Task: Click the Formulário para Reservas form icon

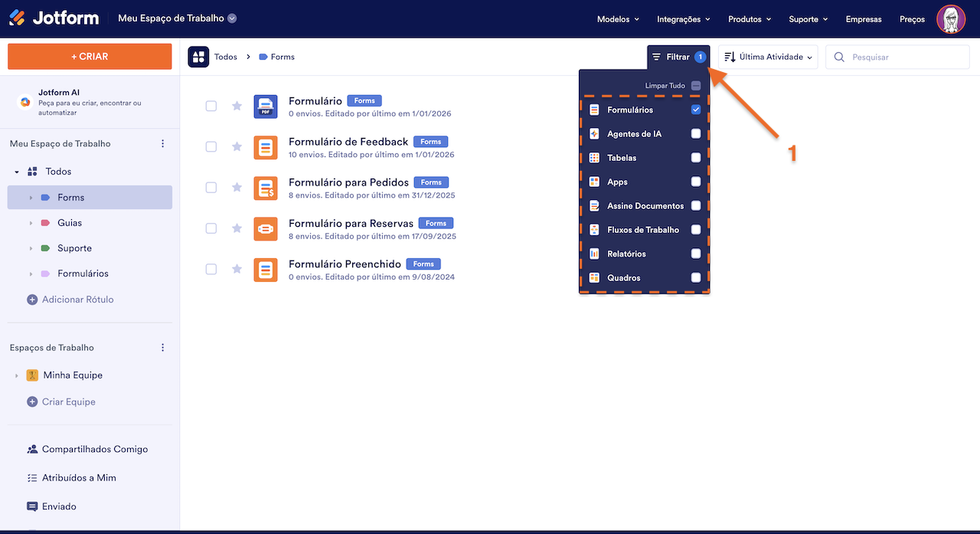Action: coord(266,228)
